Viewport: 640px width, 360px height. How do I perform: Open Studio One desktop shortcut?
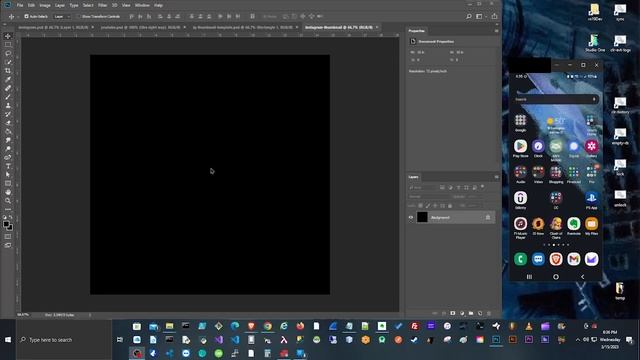point(595,43)
